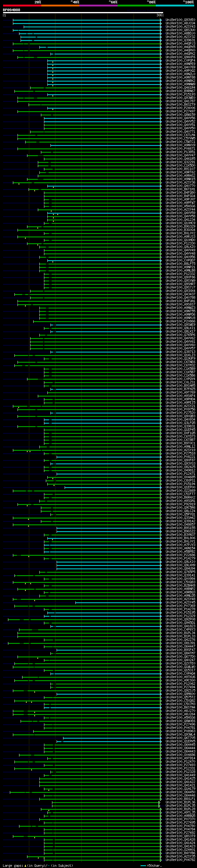The image size is (197, 868).
Task: Select the UniRef100_B7FHZ5 label
Action: click(x=180, y=389)
